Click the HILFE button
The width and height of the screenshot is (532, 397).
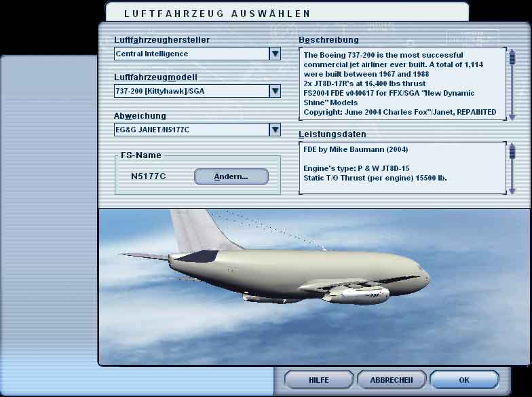tap(319, 380)
